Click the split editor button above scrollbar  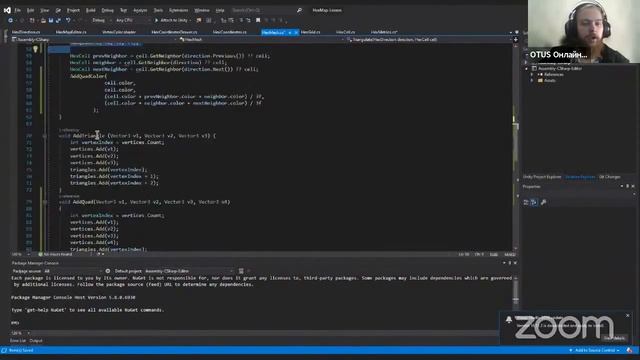pos(516,40)
